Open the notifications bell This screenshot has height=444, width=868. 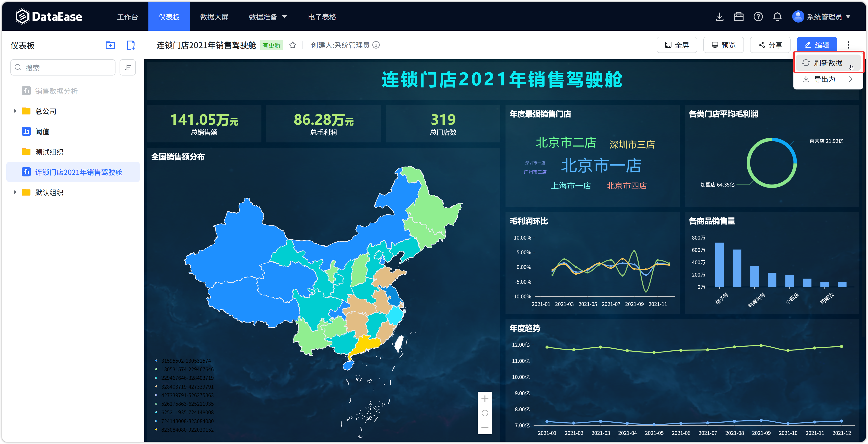coord(777,16)
